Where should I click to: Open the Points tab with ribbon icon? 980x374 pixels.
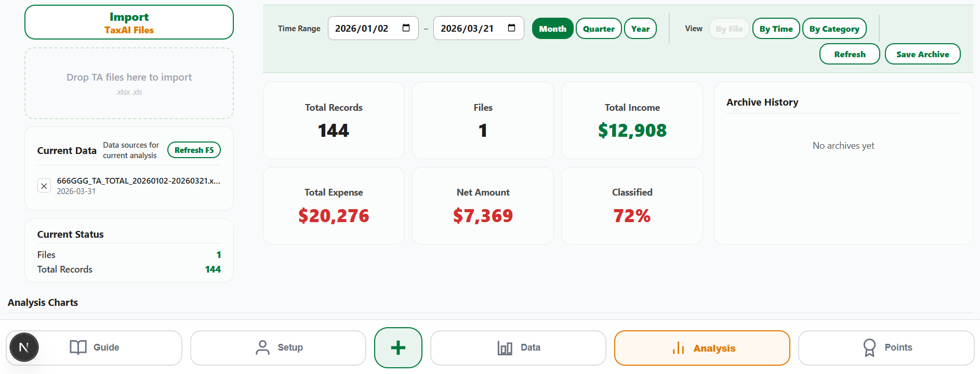point(886,347)
